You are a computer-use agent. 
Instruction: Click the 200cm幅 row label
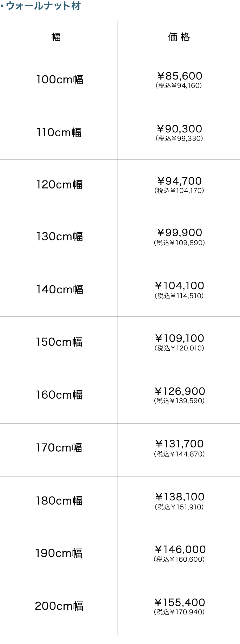coord(59,606)
